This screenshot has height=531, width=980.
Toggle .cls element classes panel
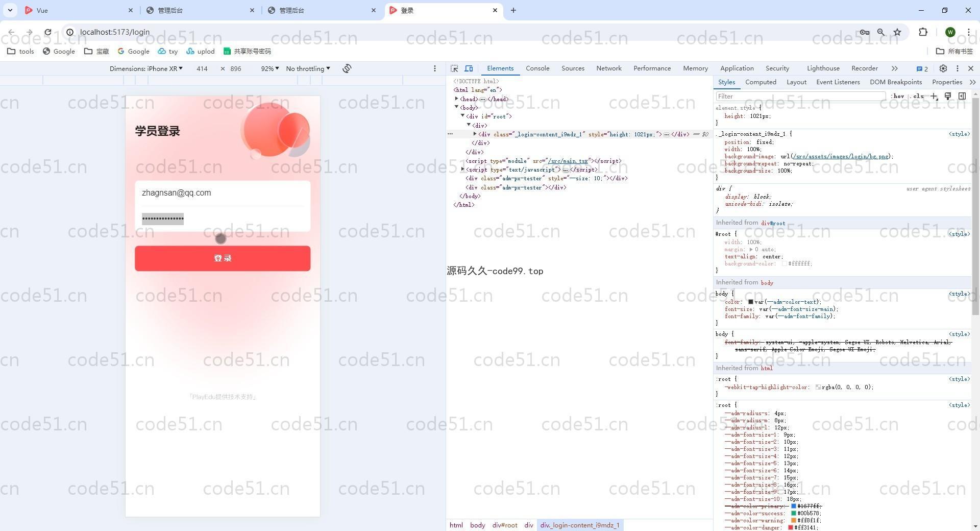(918, 96)
